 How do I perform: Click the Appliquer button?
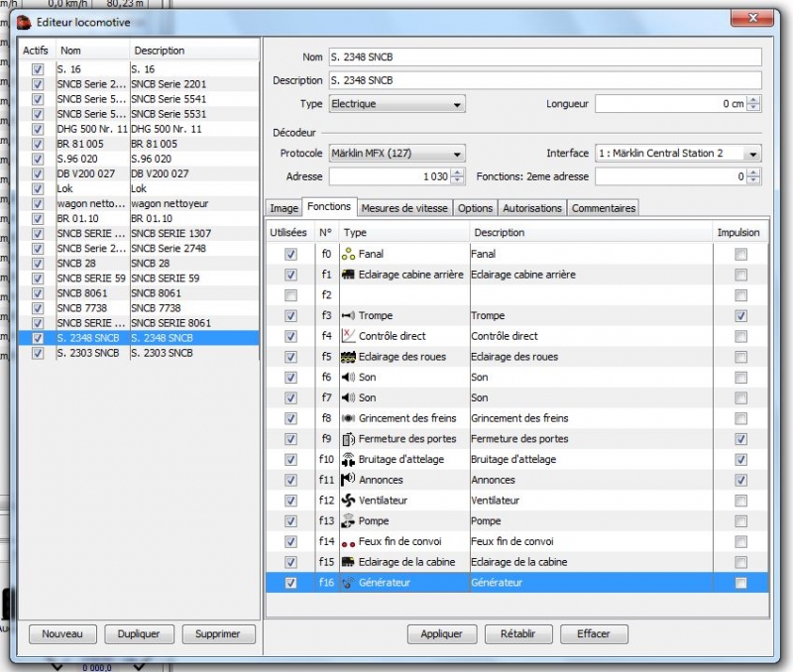coord(441,633)
